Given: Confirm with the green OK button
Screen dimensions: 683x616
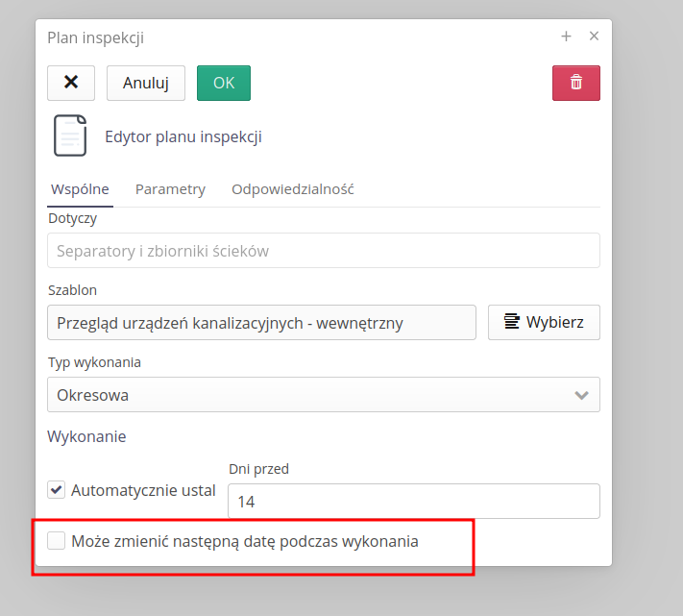Looking at the screenshot, I should coord(224,83).
